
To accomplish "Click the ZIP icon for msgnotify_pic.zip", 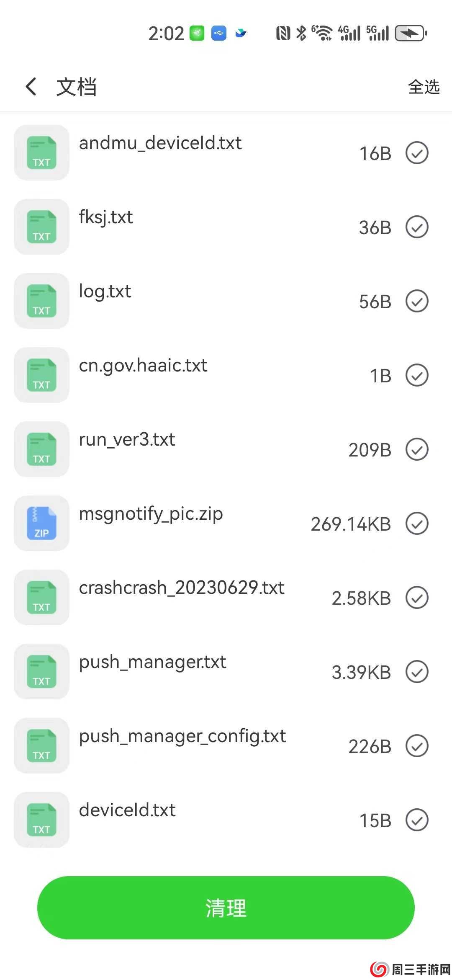I will tap(41, 523).
